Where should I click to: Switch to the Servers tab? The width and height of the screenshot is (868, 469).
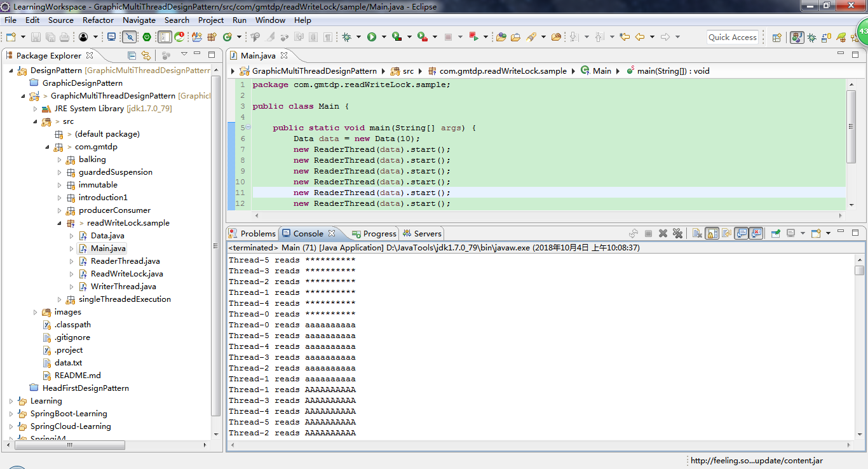tap(423, 233)
